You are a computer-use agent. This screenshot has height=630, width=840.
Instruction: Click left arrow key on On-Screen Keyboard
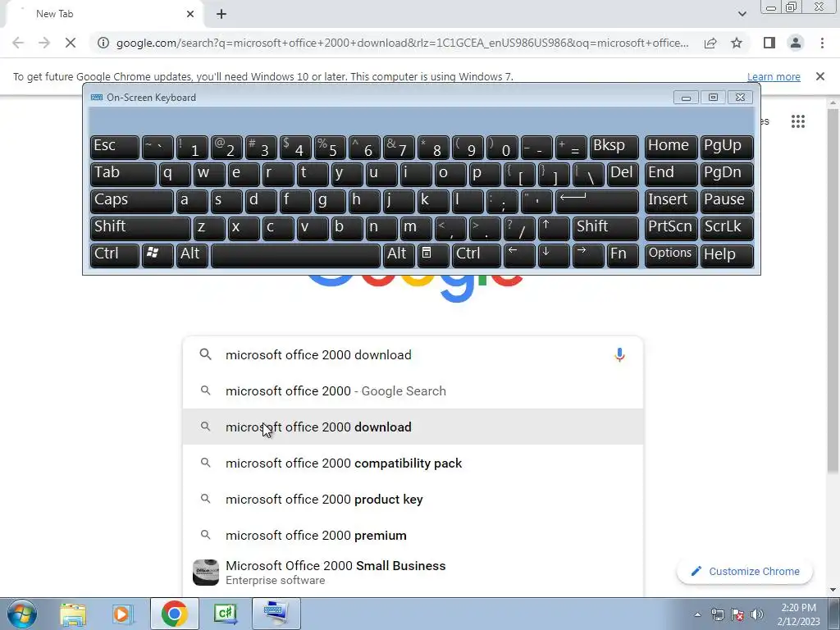[x=519, y=255]
